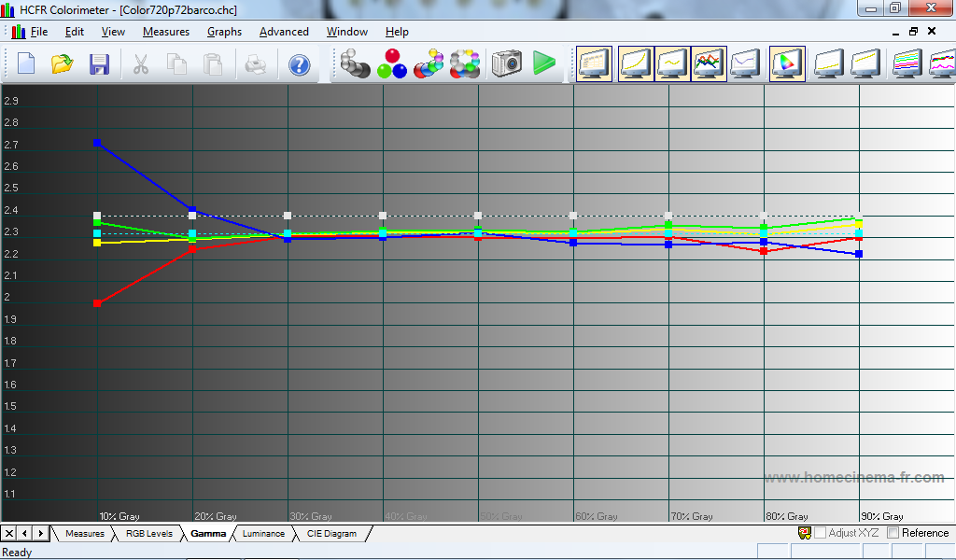Measure gray scale using gray spheres icon
This screenshot has height=560, width=956.
click(x=355, y=63)
